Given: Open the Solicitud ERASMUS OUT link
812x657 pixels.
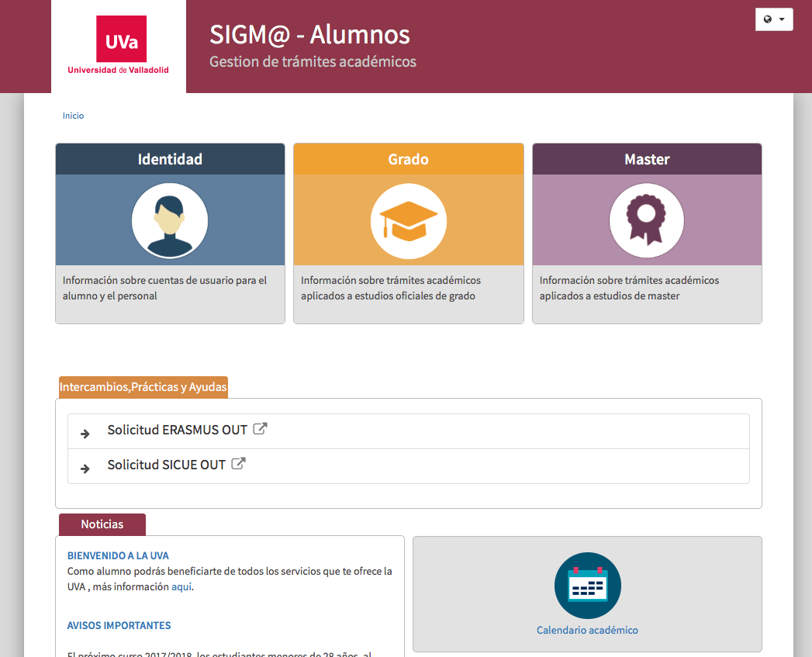Looking at the screenshot, I should point(177,430).
